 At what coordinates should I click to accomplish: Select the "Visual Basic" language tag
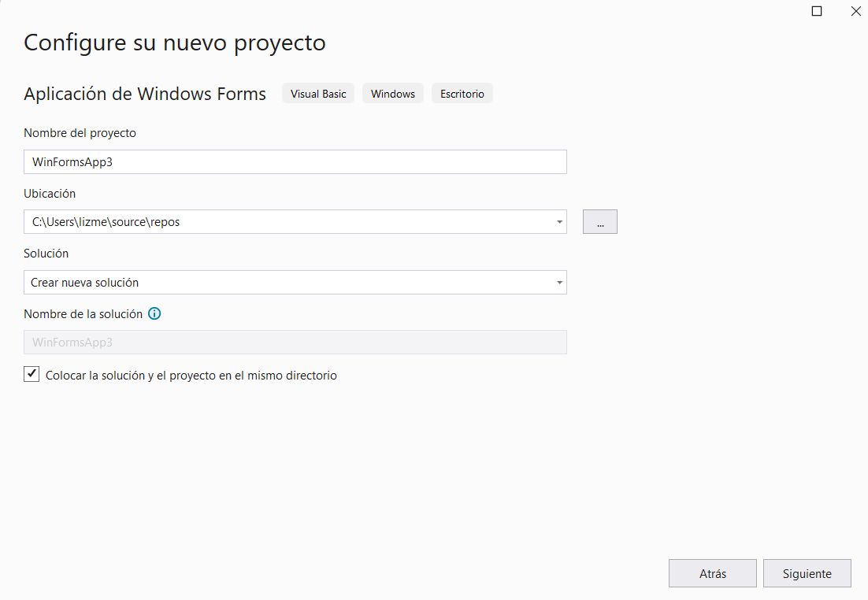317,93
